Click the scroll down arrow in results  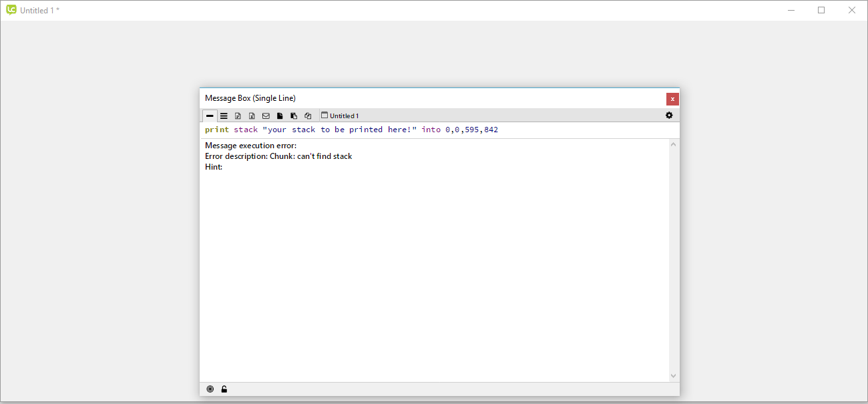coord(673,376)
